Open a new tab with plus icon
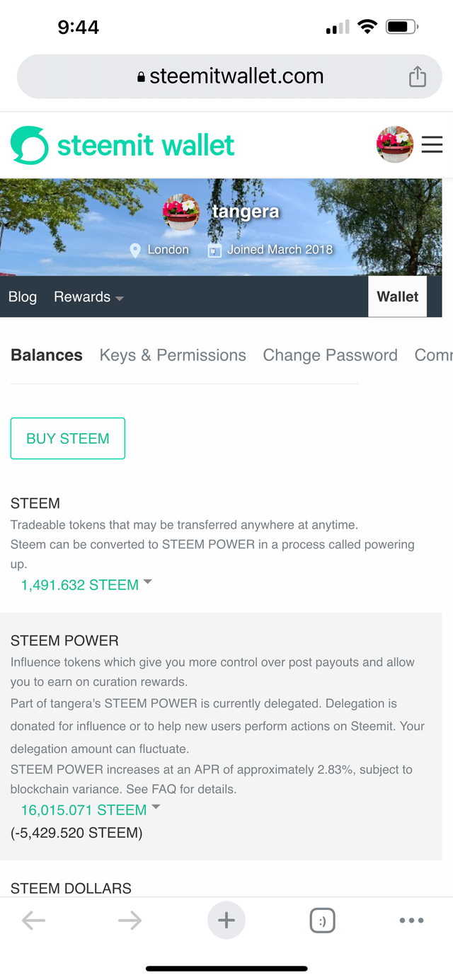 [x=226, y=920]
